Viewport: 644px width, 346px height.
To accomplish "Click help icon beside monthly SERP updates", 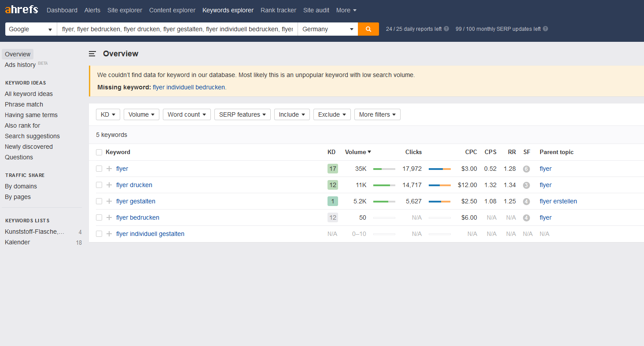I will pos(545,29).
